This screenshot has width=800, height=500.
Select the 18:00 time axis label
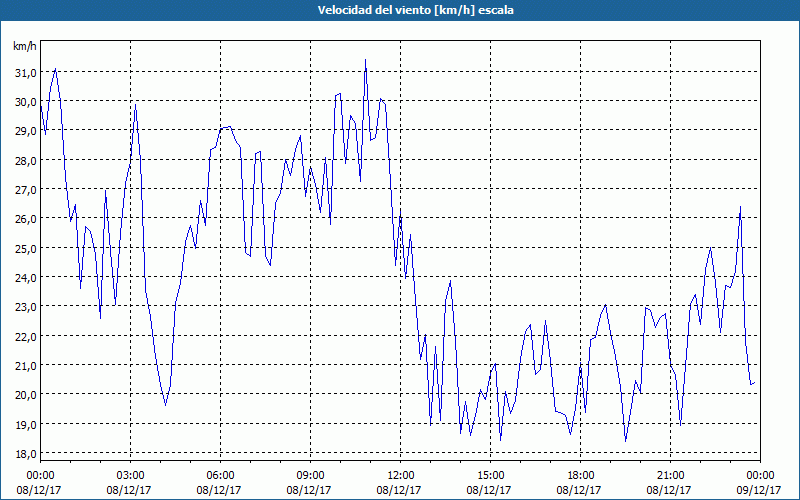pos(581,476)
